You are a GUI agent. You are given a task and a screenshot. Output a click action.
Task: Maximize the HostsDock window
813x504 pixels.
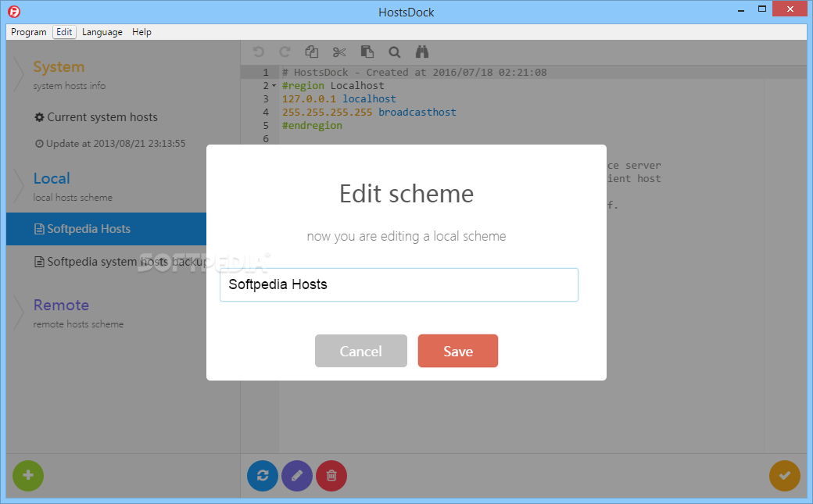click(762, 9)
